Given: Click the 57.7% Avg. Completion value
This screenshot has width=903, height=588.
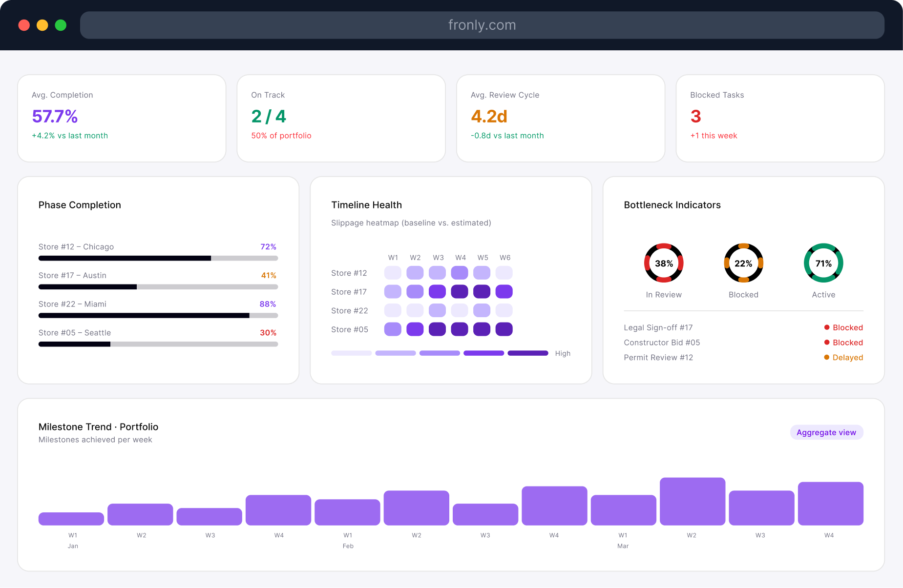Looking at the screenshot, I should coord(55,116).
